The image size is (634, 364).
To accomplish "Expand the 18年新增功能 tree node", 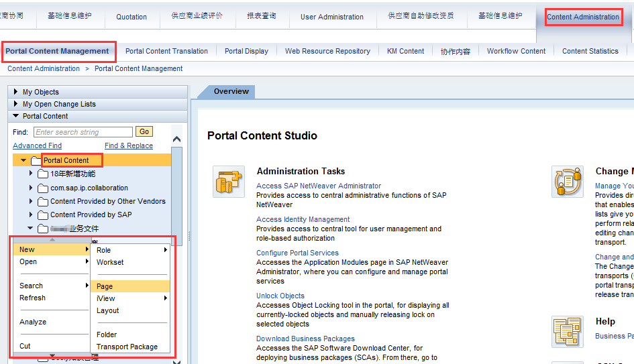I will tap(31, 174).
